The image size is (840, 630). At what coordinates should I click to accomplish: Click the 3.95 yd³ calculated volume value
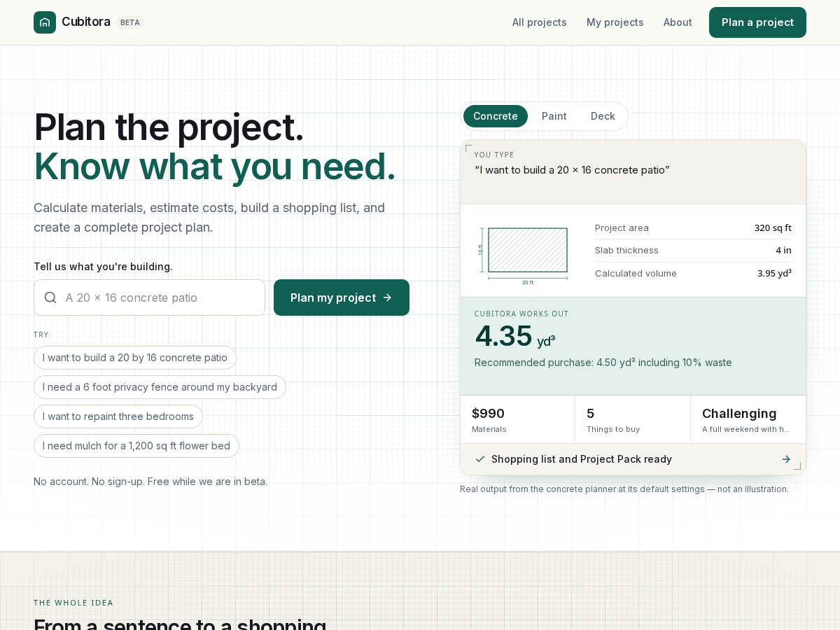(x=774, y=273)
